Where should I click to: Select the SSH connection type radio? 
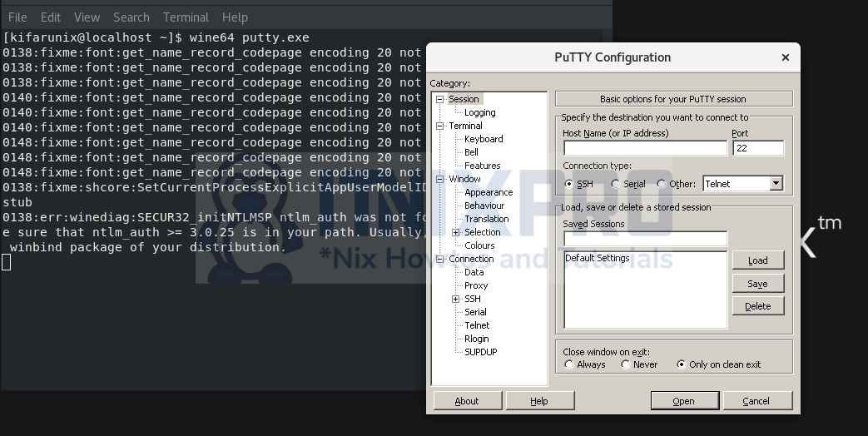[568, 184]
